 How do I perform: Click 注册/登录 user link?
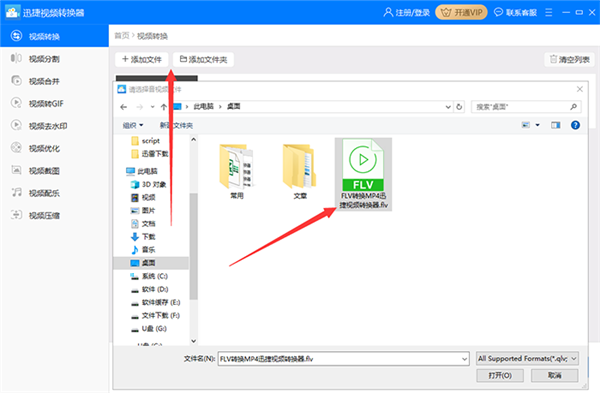pyautogui.click(x=406, y=13)
